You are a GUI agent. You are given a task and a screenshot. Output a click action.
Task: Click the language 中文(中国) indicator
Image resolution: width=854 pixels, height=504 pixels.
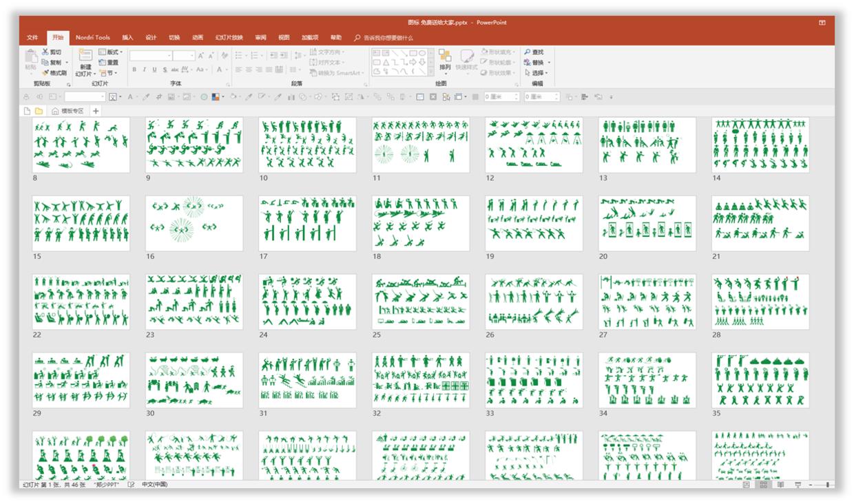pyautogui.click(x=154, y=485)
